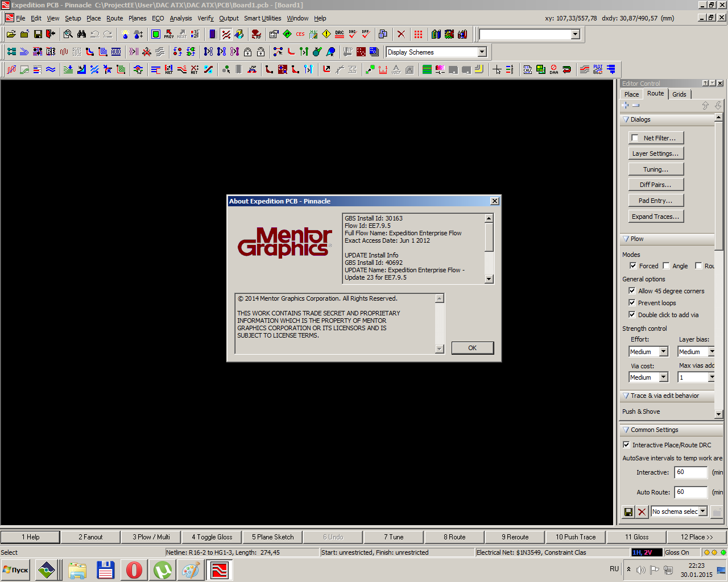Toggle Interactive Place/Route DRC checkbox
728x582 pixels.
coord(626,444)
